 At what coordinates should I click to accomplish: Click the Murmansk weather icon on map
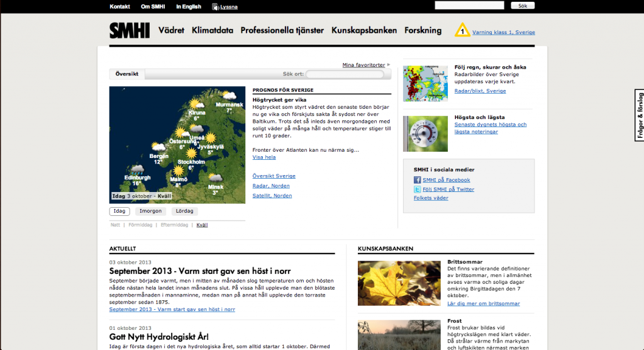pyautogui.click(x=228, y=96)
